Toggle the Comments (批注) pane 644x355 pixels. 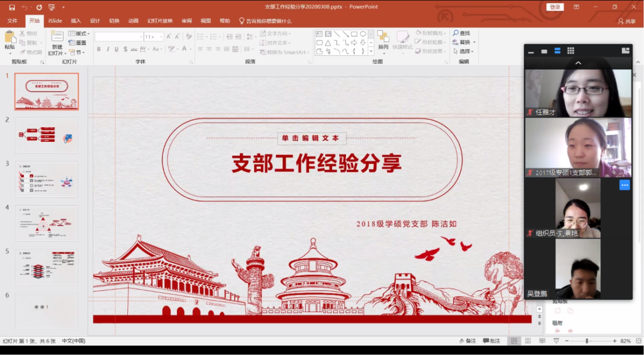click(x=491, y=341)
